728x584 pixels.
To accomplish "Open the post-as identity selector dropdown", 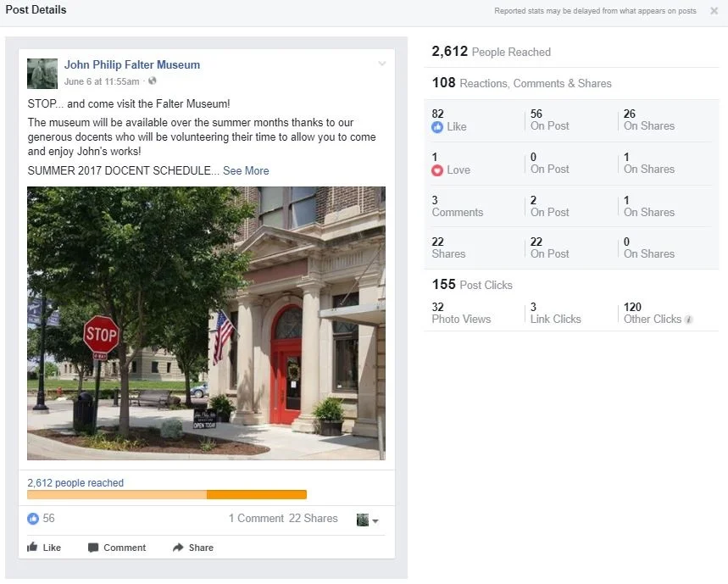I will click(x=367, y=520).
